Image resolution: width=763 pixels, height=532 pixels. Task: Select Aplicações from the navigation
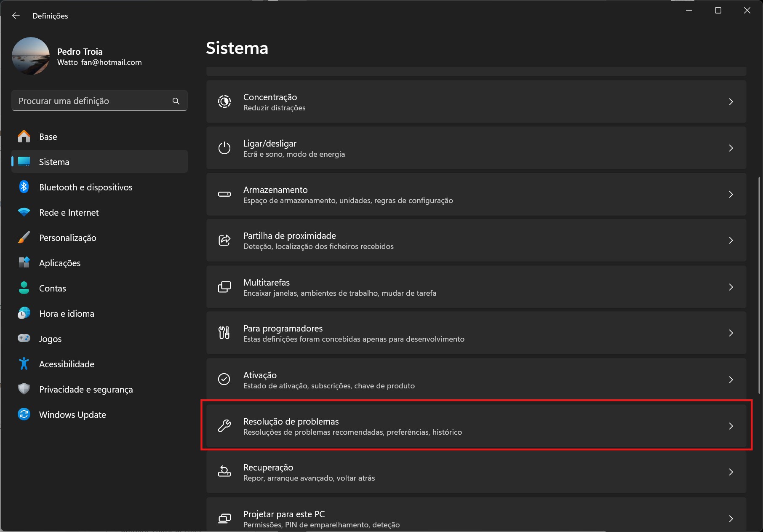[x=99, y=263]
